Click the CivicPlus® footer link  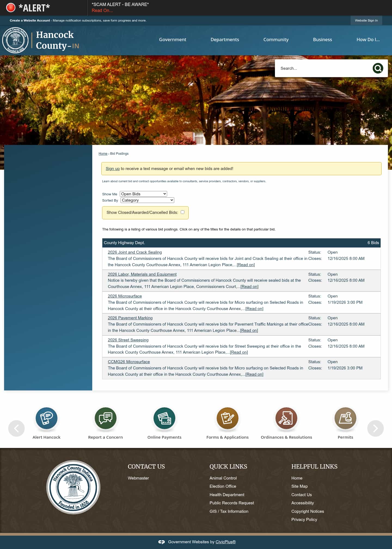point(226,542)
